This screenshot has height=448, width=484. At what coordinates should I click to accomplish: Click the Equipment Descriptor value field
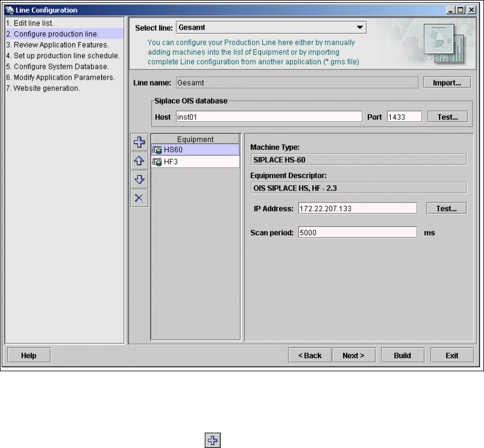tap(359, 188)
